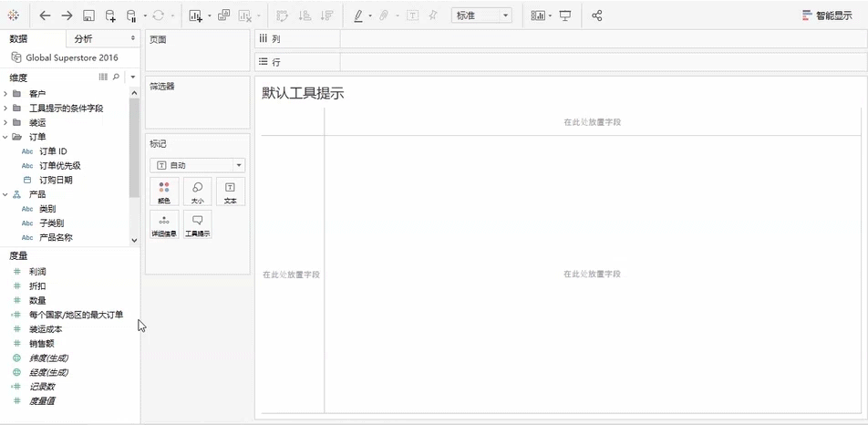
Task: Click the new worksheet icon
Action: point(195,16)
